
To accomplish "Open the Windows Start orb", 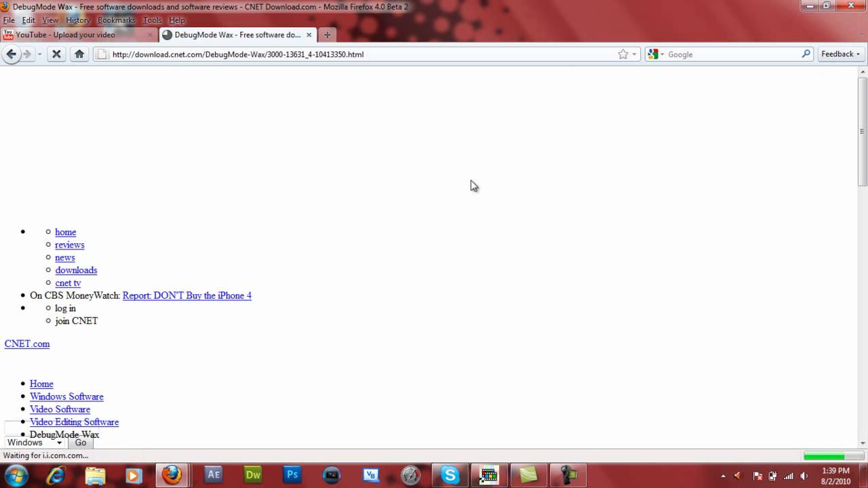I will [x=16, y=475].
